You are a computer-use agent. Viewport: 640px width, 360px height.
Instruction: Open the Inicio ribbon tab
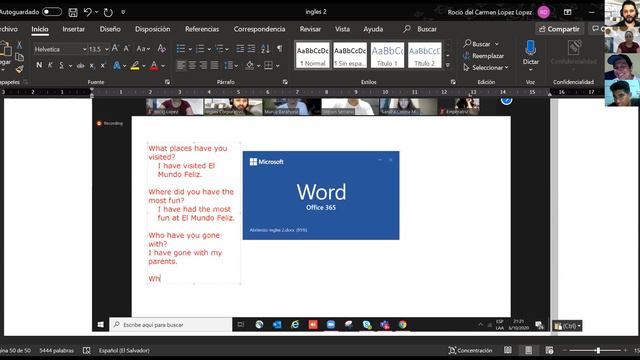[x=40, y=29]
